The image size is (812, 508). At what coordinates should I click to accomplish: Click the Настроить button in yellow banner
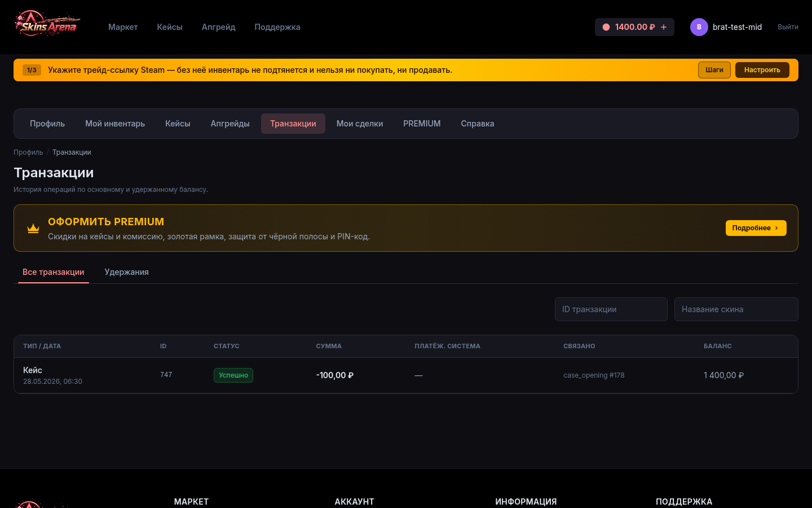point(762,70)
